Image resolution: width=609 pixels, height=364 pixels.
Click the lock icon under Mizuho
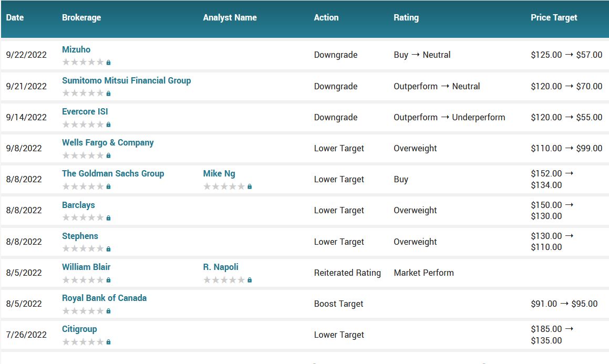(108, 63)
